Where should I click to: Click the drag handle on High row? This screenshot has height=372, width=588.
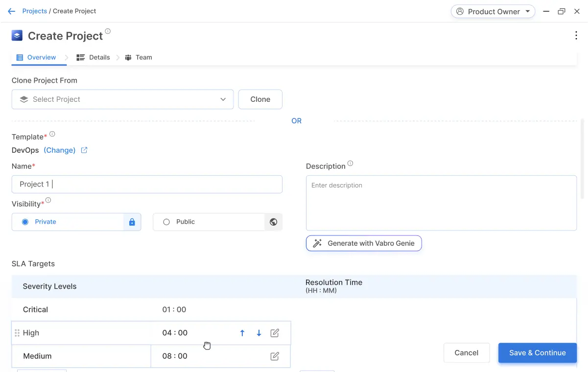pos(17,333)
